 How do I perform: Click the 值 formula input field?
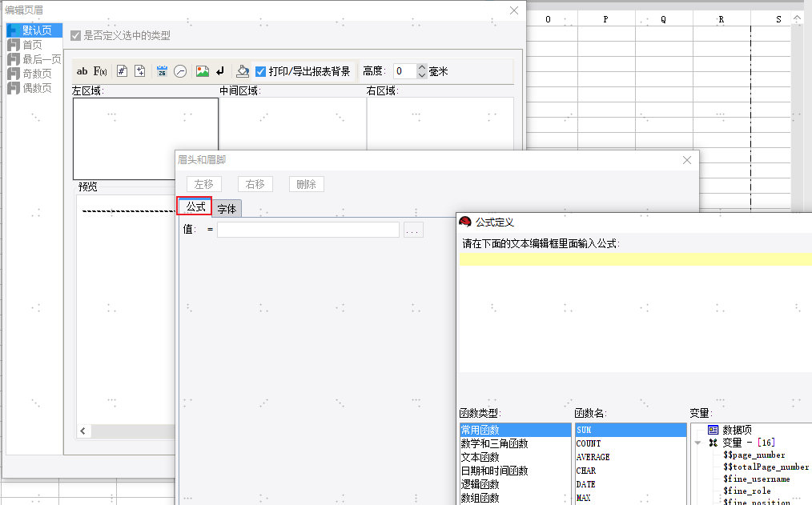click(x=308, y=230)
